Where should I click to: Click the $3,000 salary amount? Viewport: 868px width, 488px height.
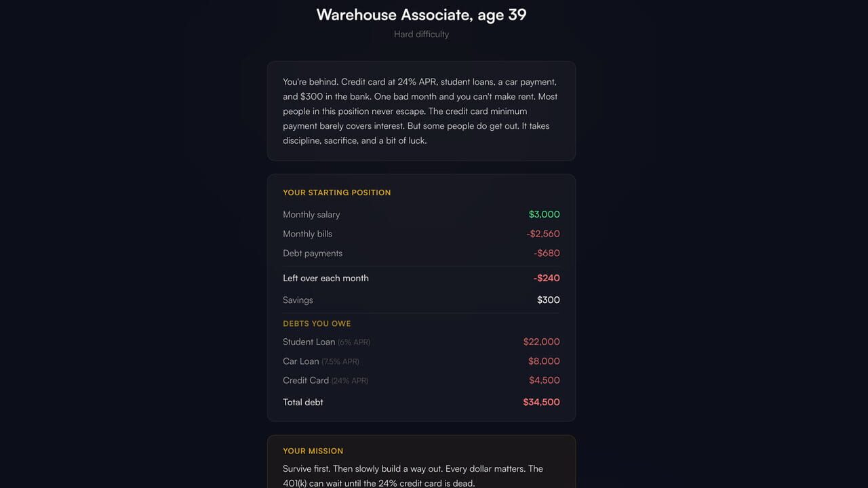[545, 214]
